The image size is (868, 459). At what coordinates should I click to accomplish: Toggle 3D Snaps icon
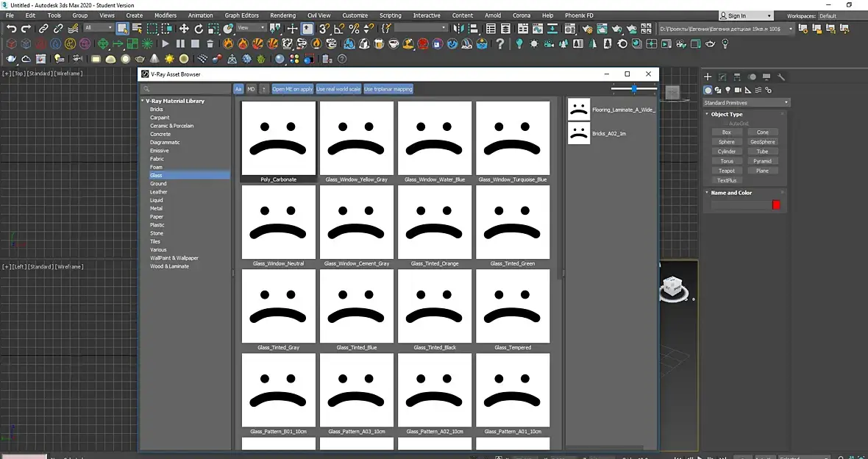tap(324, 28)
